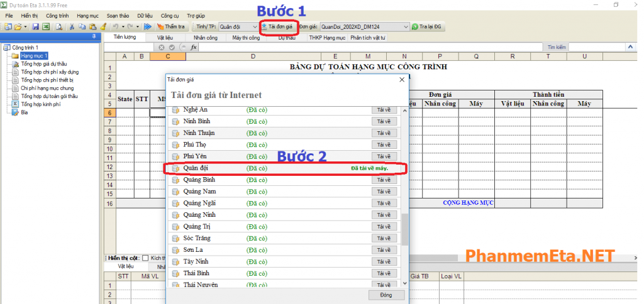Tick the checkbox beside Hiển thị cột
Image resolution: width=644 pixels, height=304 pixels.
point(145,258)
